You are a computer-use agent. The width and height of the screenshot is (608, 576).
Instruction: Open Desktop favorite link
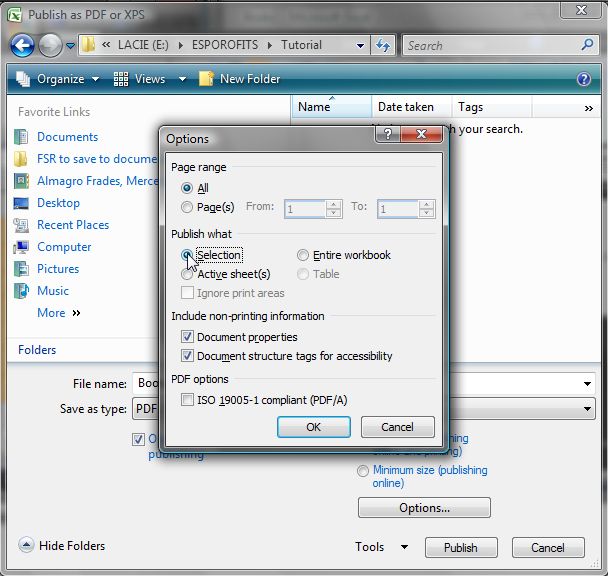pos(59,203)
